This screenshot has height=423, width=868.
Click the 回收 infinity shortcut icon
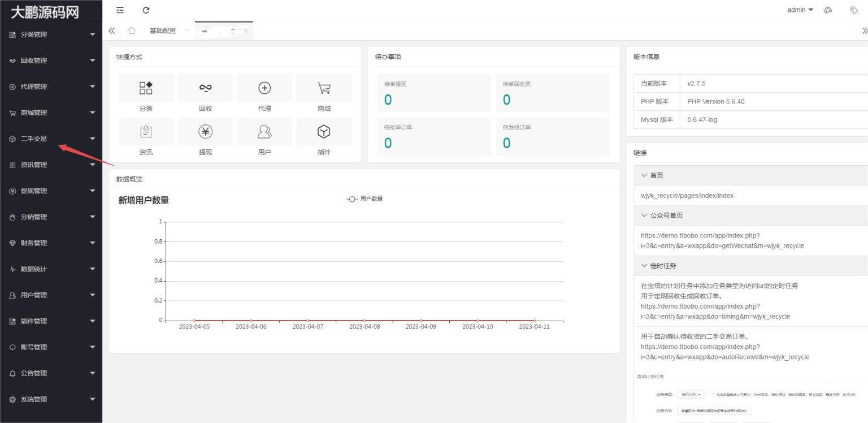click(x=205, y=88)
